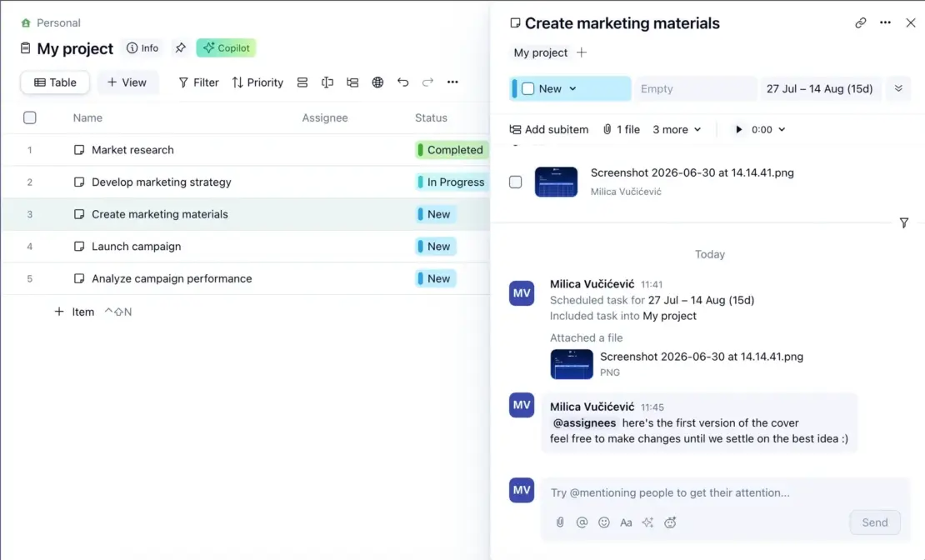The height and width of the screenshot is (560, 925).
Task: Open screenshot thumbnail in activity feed
Action: point(572,364)
